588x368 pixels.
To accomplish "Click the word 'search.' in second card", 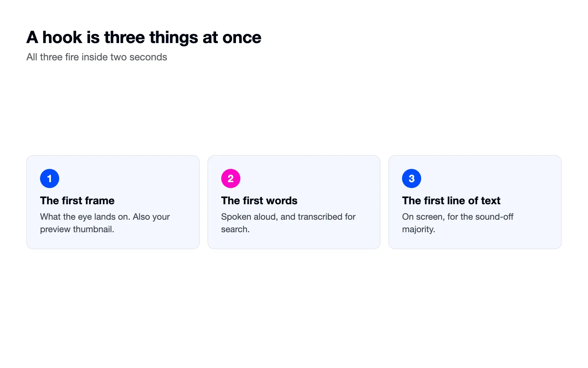I will click(x=235, y=229).
